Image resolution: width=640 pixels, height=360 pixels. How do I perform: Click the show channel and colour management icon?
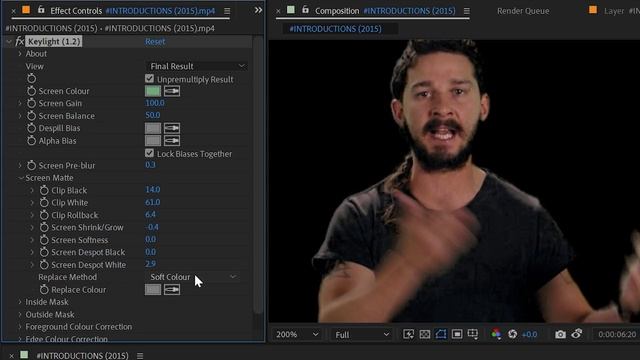click(496, 334)
